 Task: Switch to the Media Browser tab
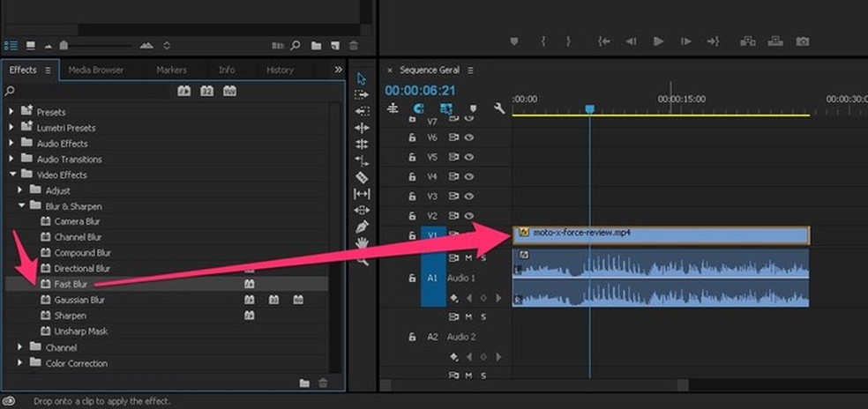[95, 70]
